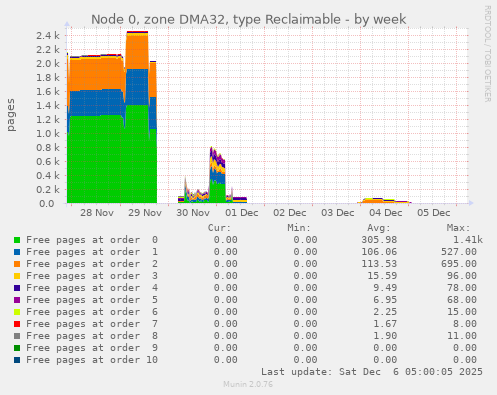Image resolution: width=497 pixels, height=395 pixels.
Task: Click 'Free pages at order 10' label
Action: pyautogui.click(x=92, y=360)
